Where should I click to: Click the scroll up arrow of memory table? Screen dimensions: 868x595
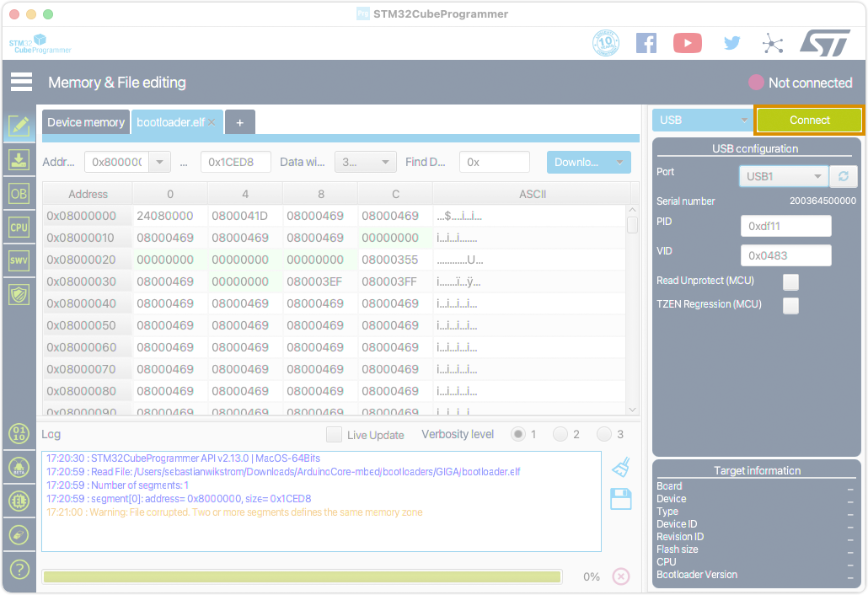[x=632, y=211]
